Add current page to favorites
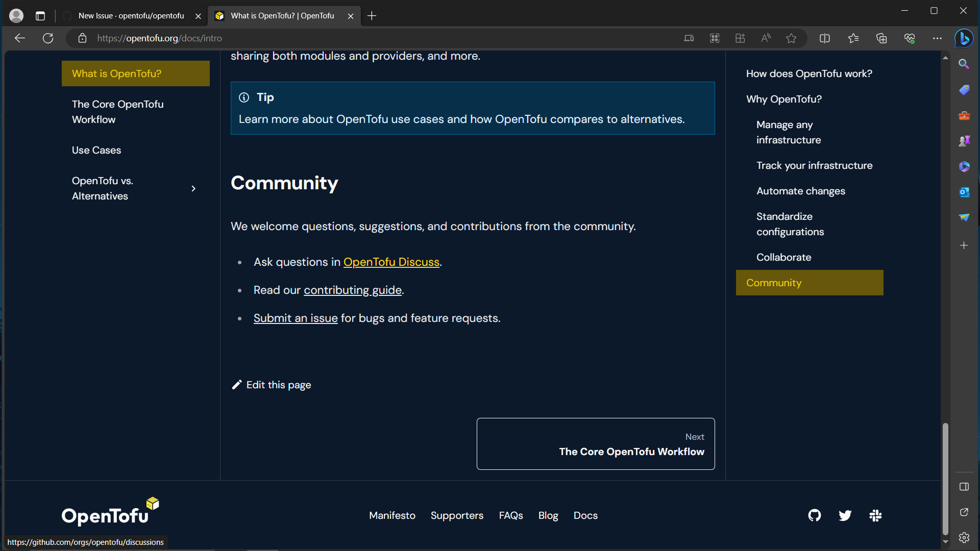 point(792,38)
